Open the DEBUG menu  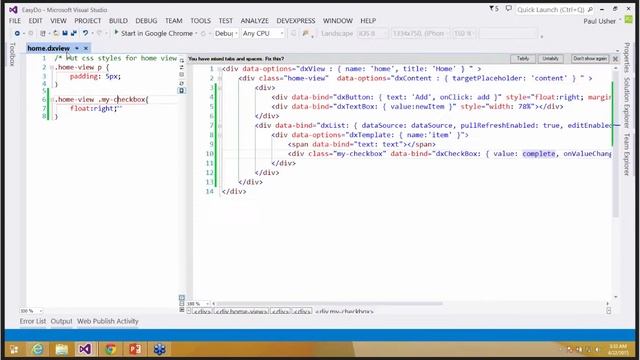click(x=146, y=21)
